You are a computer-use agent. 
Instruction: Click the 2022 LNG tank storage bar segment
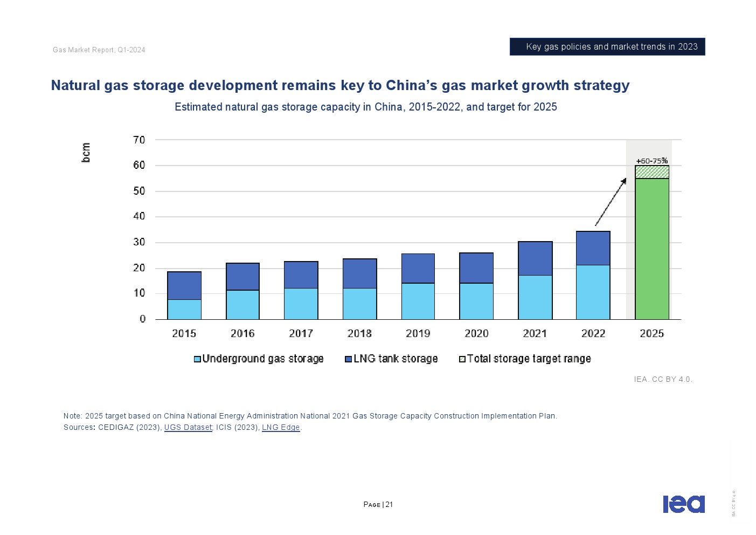(x=593, y=248)
